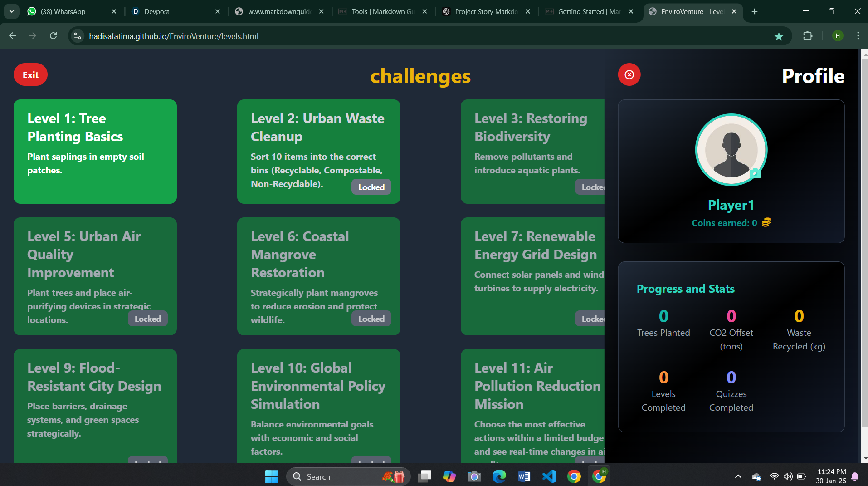Expand the tab search dropdown

tap(11, 11)
